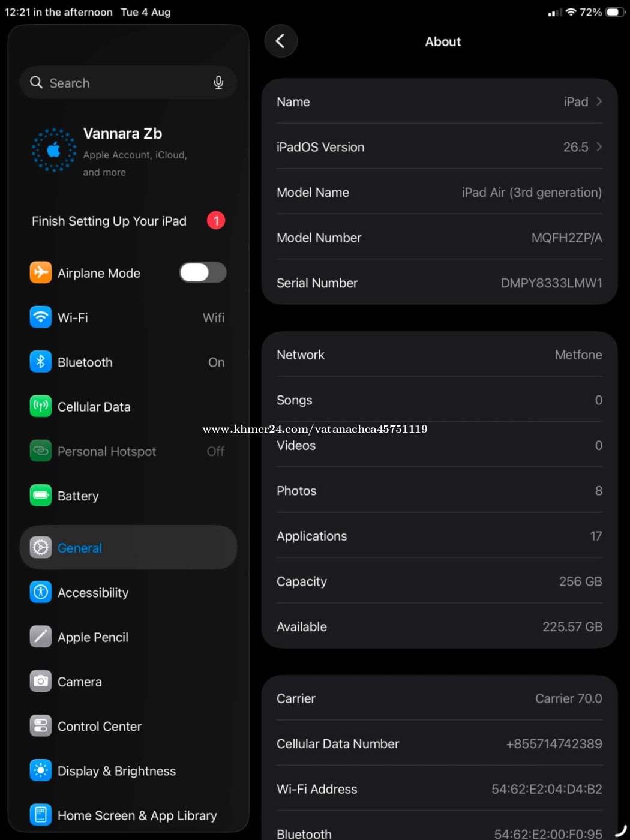Open the iPadOS Version row chevron

(x=599, y=146)
